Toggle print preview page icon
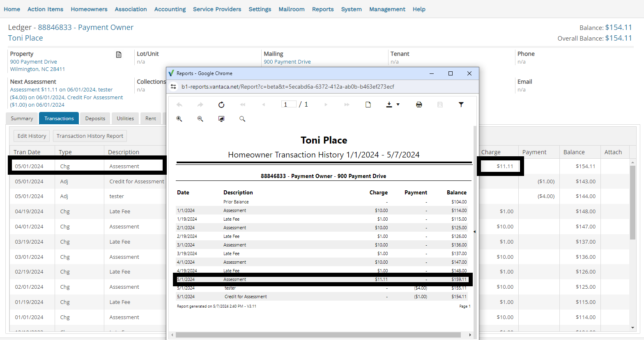 pos(368,105)
